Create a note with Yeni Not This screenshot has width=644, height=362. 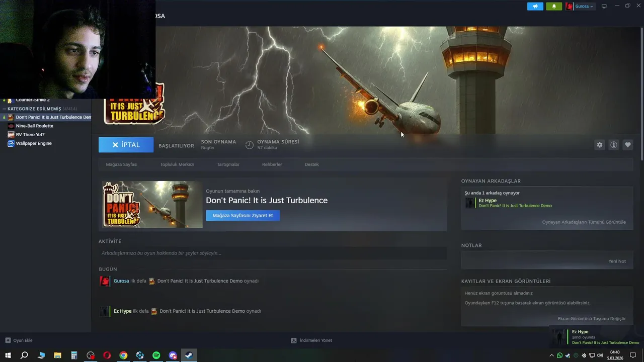pos(617,261)
